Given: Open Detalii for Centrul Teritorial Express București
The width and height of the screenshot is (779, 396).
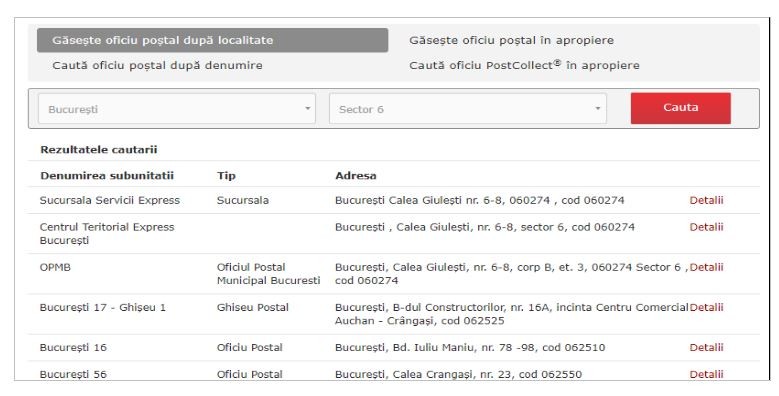Looking at the screenshot, I should tap(706, 227).
